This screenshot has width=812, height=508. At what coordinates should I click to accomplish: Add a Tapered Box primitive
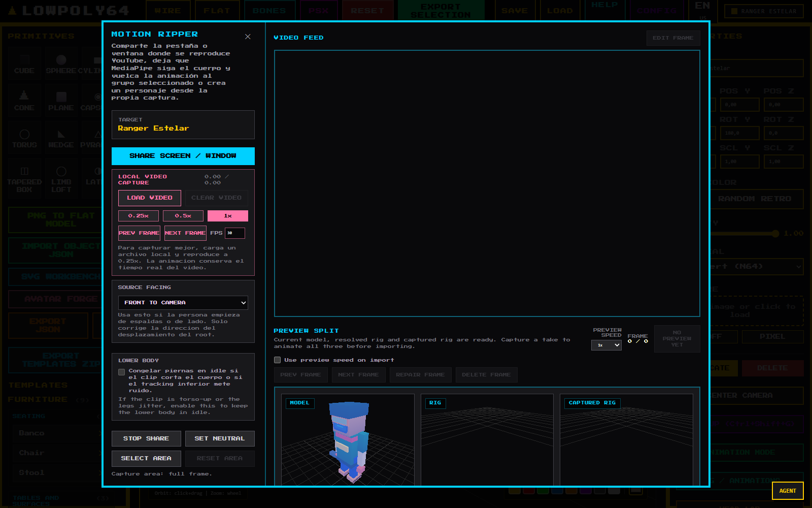[24, 180]
